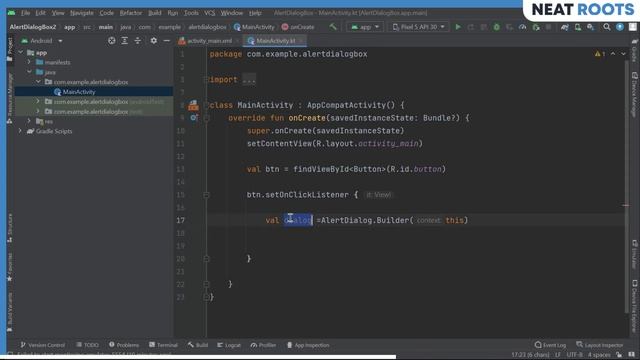
Task: Open the Layout Inspector
Action: tap(600, 345)
